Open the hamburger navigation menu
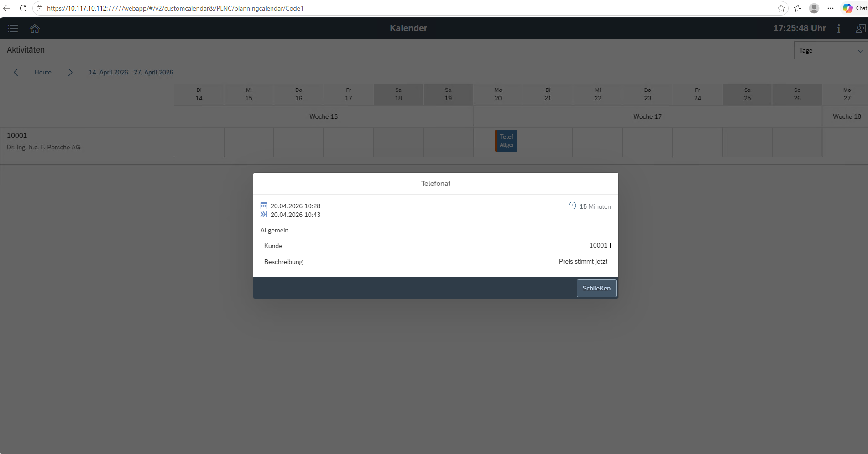 click(x=13, y=28)
